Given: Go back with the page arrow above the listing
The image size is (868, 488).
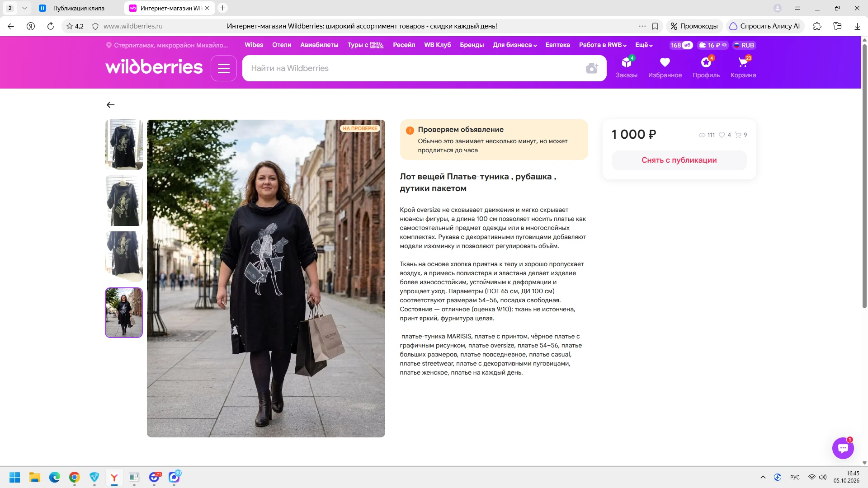Looking at the screenshot, I should pyautogui.click(x=110, y=105).
